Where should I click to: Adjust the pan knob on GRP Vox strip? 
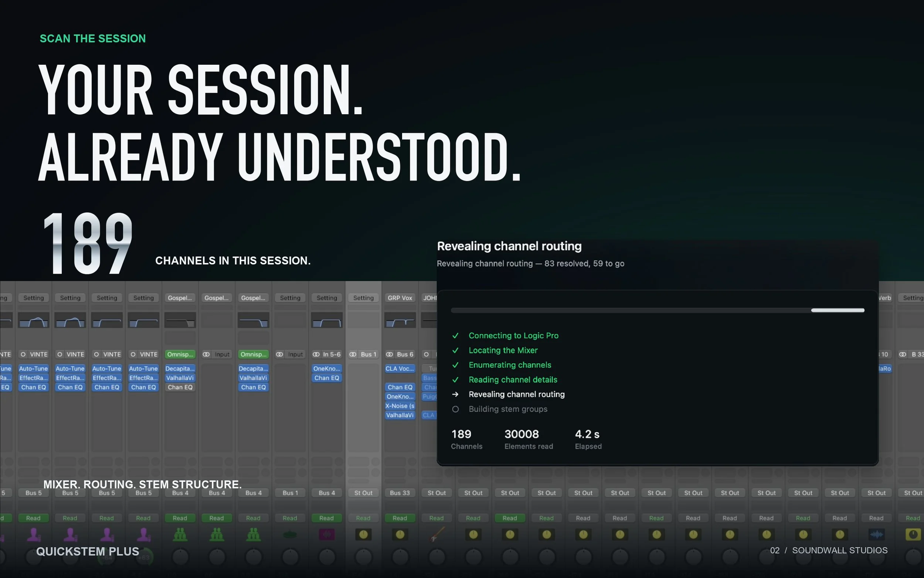click(400, 557)
